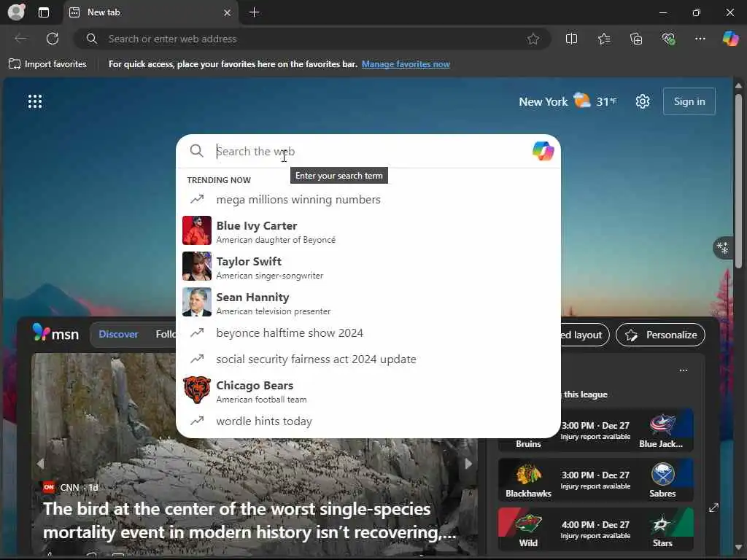The height and width of the screenshot is (560, 747).
Task: Open sports card more options ellipsis
Action: (x=683, y=370)
